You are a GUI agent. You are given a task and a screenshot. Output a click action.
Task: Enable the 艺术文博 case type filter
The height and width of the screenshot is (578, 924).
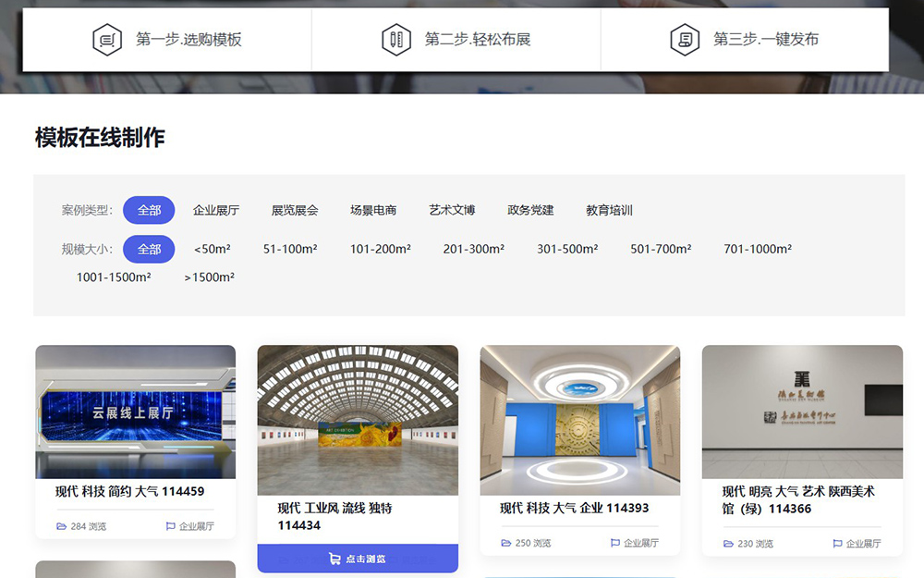tap(451, 210)
